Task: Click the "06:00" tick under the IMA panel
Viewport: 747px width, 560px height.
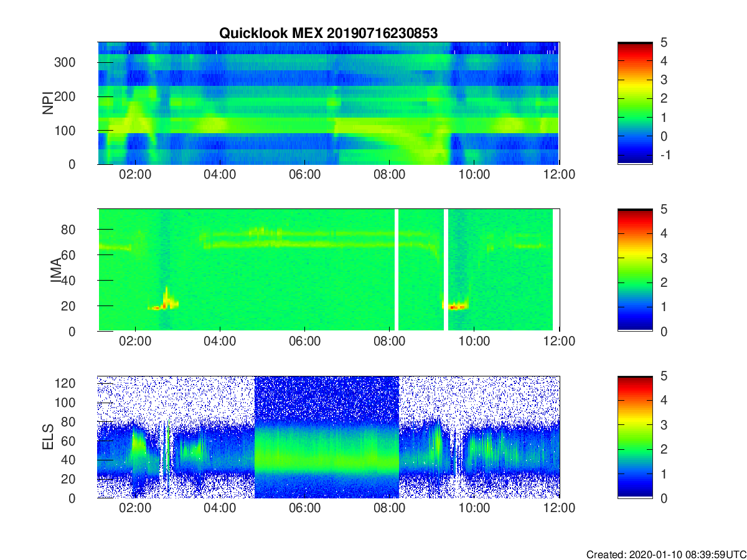Action: coord(305,342)
